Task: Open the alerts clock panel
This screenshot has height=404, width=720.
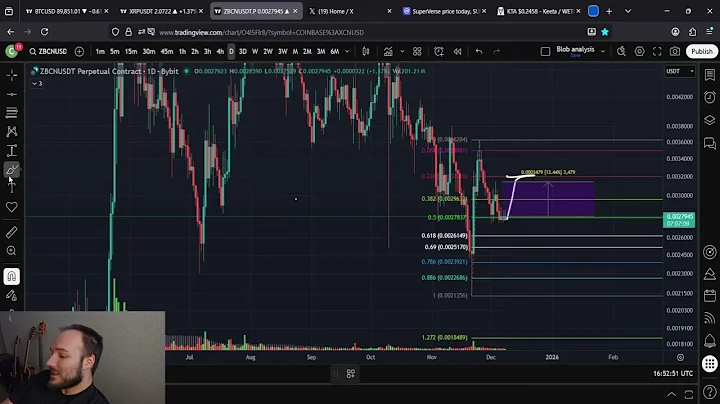Action: (x=710, y=97)
